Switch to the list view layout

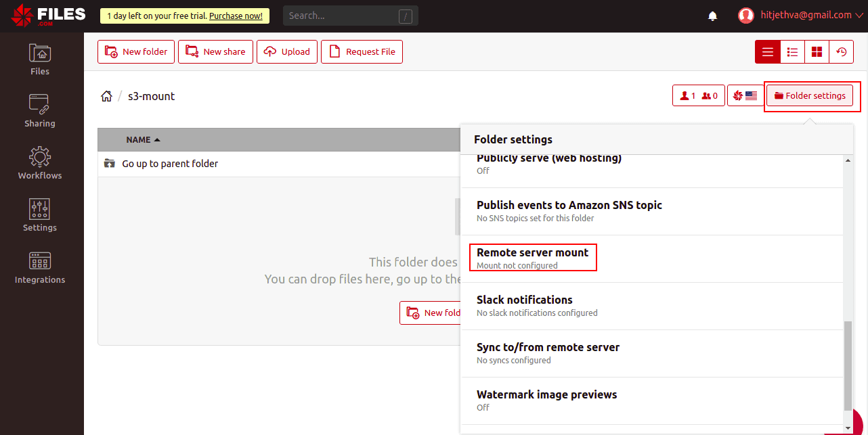click(768, 51)
